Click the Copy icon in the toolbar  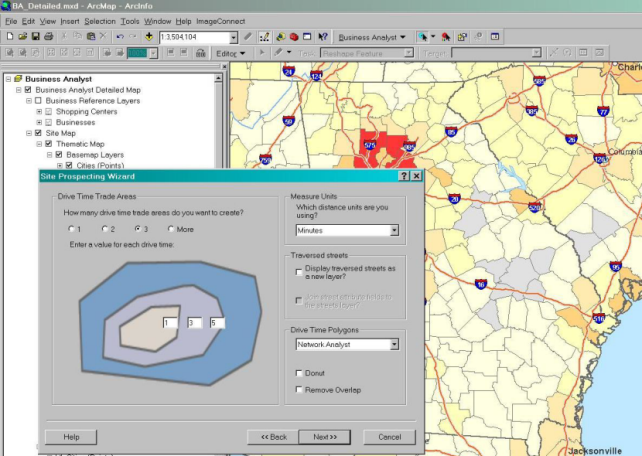[x=77, y=36]
